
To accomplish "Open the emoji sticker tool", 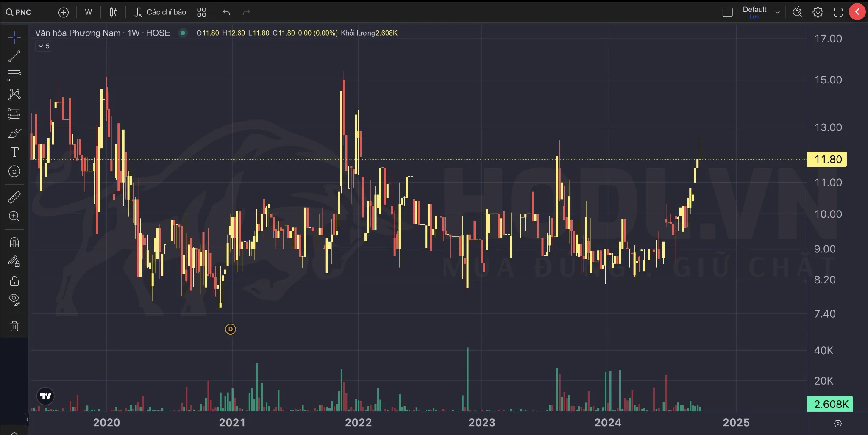I will [14, 172].
